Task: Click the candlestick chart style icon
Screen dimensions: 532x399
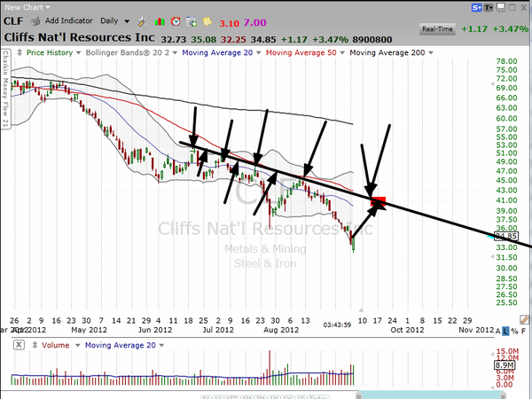Action: [160, 22]
